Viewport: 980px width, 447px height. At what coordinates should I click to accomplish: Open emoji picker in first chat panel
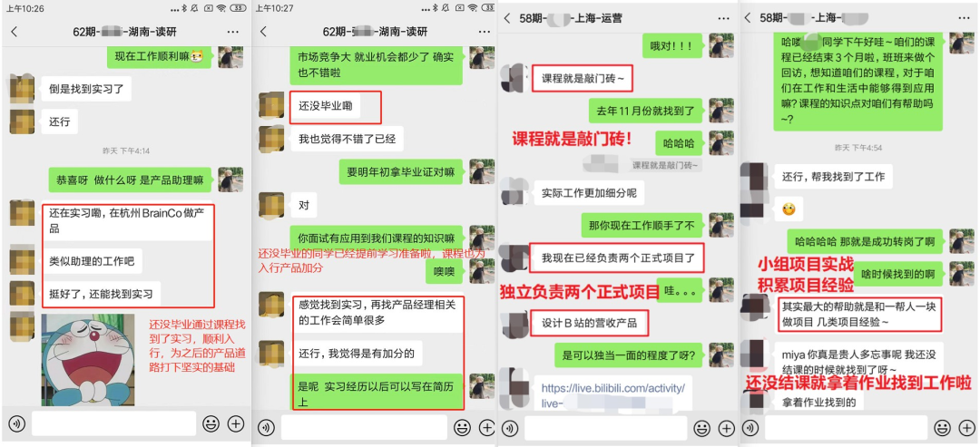(x=211, y=424)
